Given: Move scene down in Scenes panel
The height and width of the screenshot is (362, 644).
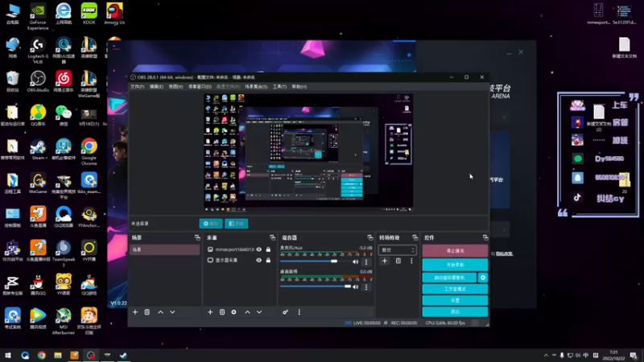Looking at the screenshot, I should [x=172, y=312].
